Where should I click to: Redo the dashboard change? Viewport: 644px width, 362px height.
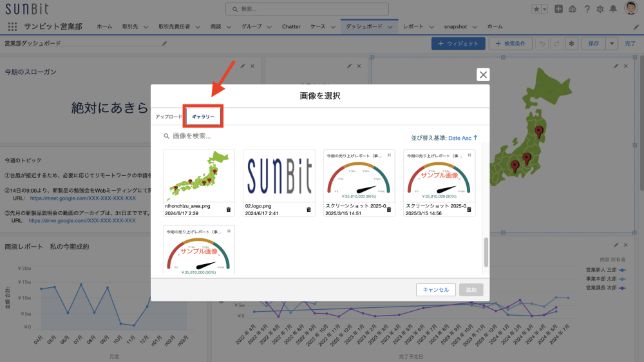556,44
